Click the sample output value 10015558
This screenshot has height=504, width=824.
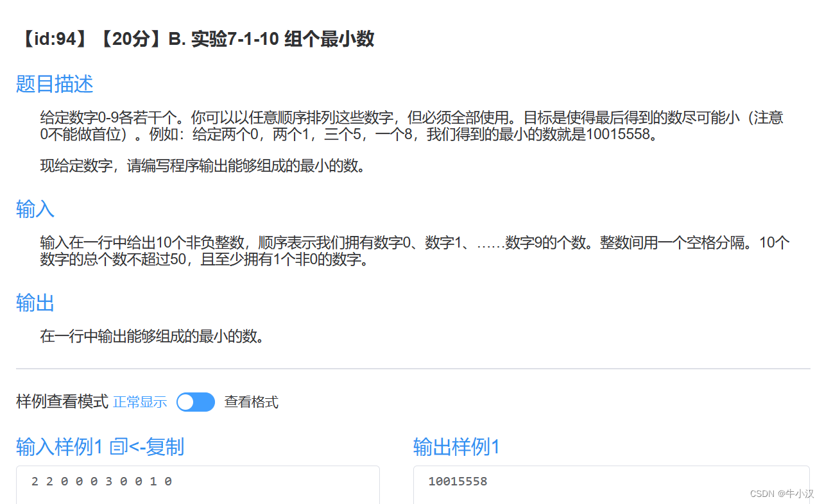(x=458, y=481)
